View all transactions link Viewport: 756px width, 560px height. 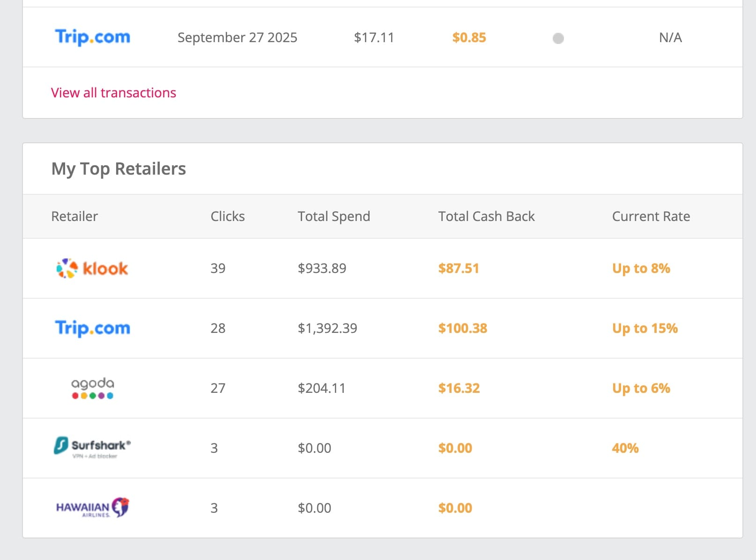113,93
